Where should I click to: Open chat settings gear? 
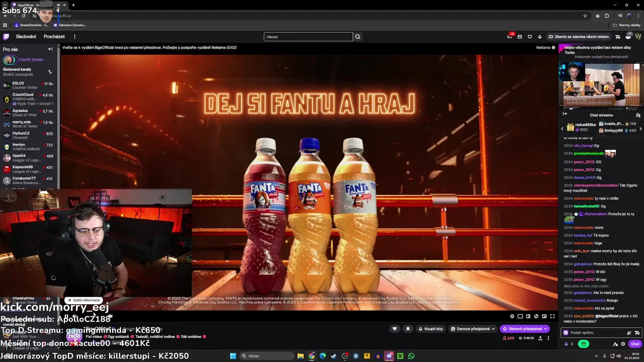tap(623, 344)
